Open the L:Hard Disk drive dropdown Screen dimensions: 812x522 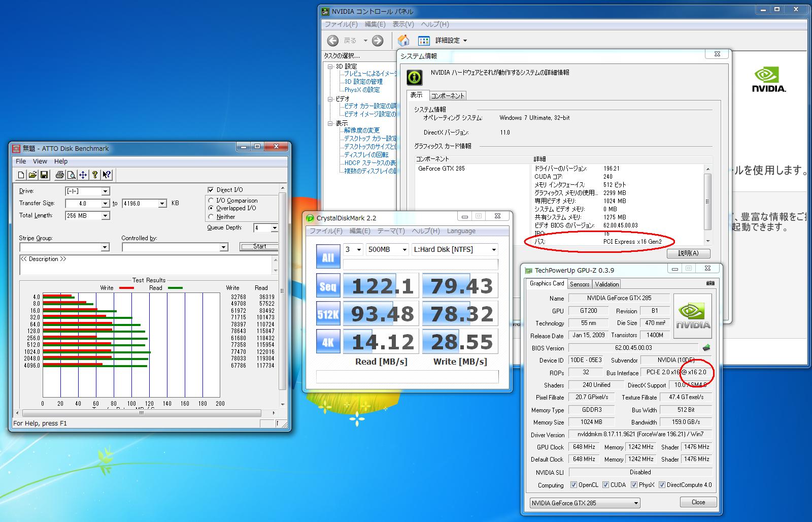[x=455, y=249]
